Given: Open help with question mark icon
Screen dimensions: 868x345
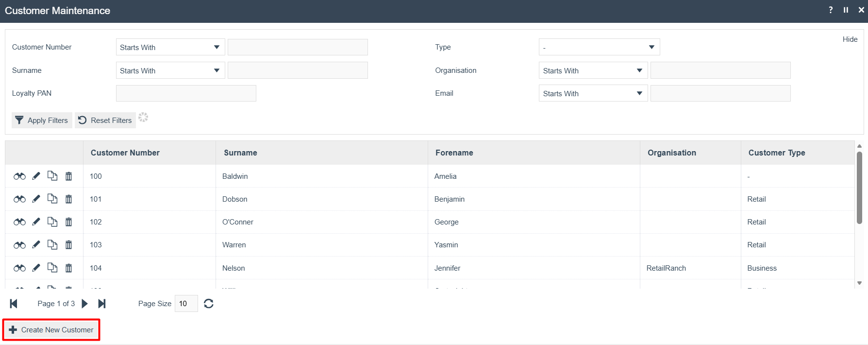Looking at the screenshot, I should [x=831, y=10].
